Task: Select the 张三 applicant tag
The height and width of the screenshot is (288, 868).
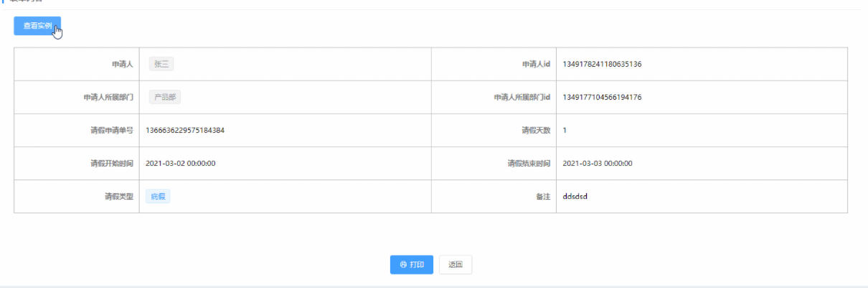Action: 161,64
